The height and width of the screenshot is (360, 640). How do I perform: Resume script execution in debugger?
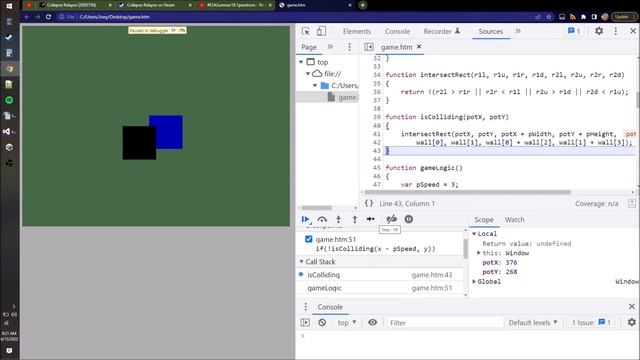pos(305,219)
